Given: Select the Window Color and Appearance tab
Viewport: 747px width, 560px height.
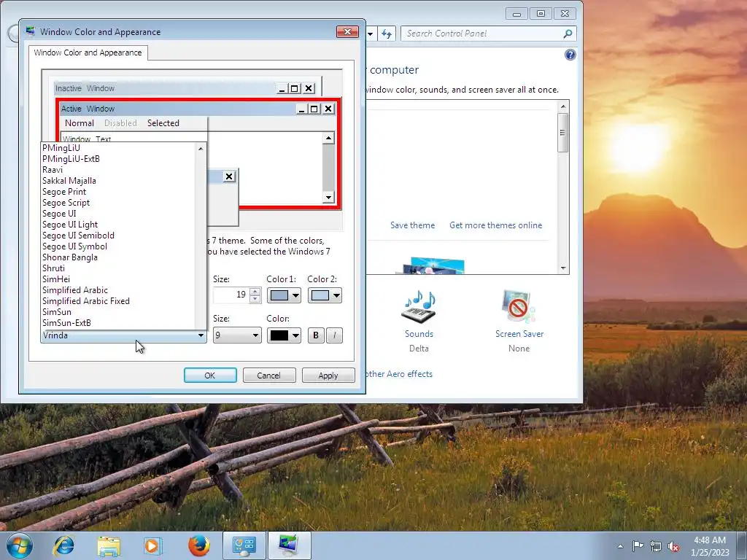Looking at the screenshot, I should click(x=88, y=52).
